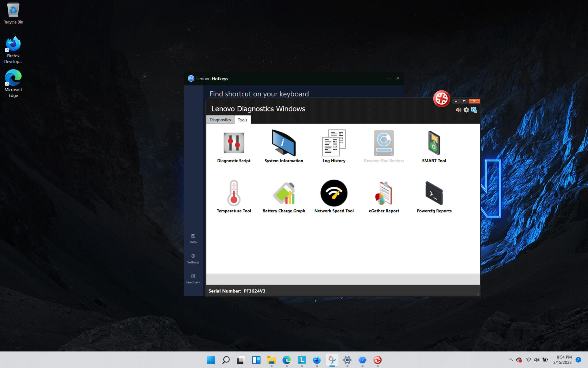Viewport: 588px width, 368px height.
Task: Switch to Lenovo Diagnostics in taskbar
Action: [x=377, y=360]
